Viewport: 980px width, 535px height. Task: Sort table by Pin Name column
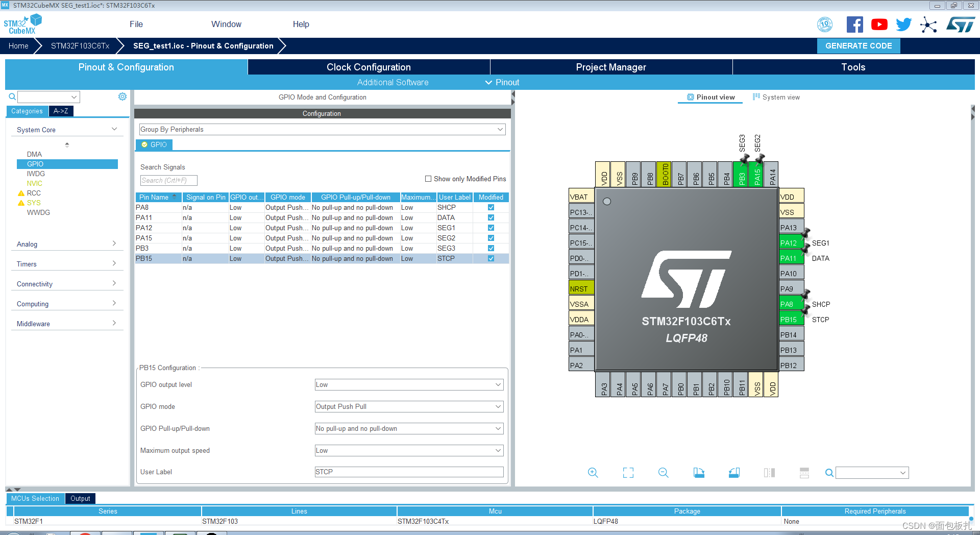[158, 197]
